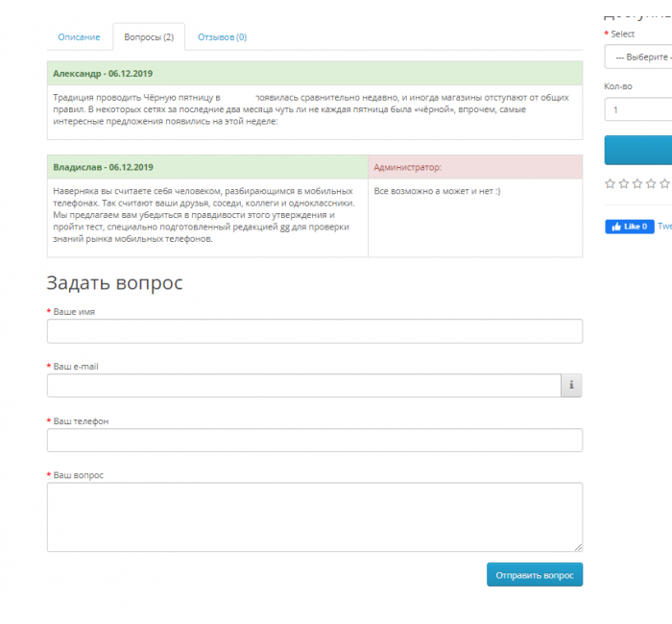
Task: Click the Задать вопрос heading
Action: tap(114, 283)
